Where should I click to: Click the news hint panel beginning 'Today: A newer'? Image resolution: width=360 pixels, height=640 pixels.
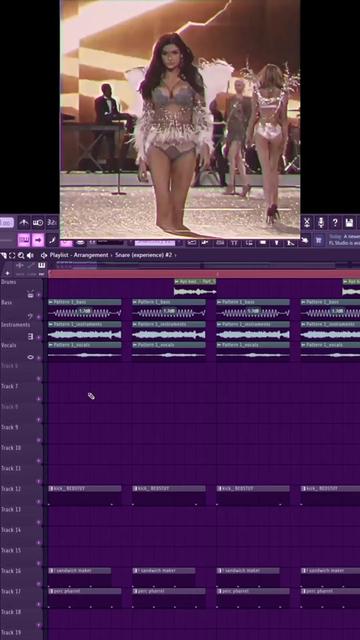(x=344, y=240)
